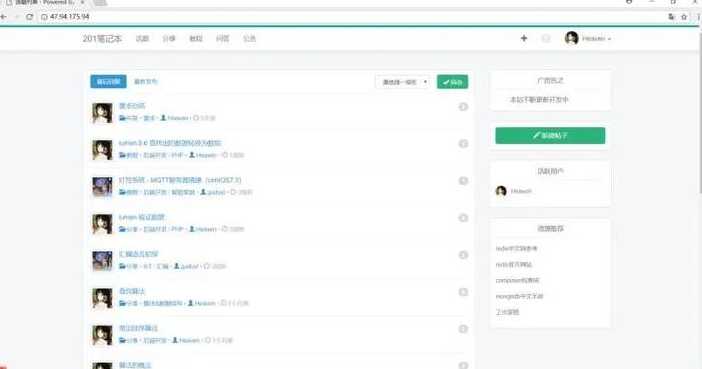Click folder category icon under first post
The width and height of the screenshot is (702, 369).
(122, 118)
